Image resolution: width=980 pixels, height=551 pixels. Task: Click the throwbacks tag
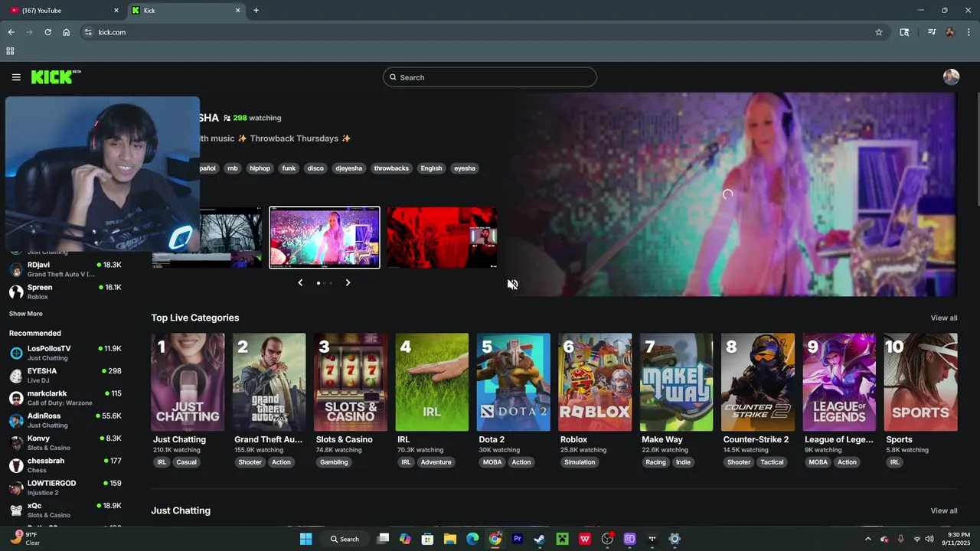(x=391, y=168)
